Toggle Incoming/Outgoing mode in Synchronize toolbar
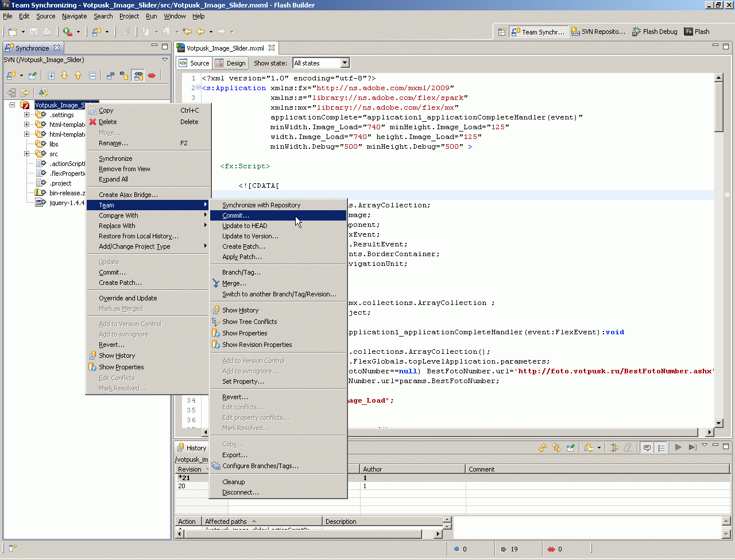Viewport: 735px width, 560px height. [138, 75]
